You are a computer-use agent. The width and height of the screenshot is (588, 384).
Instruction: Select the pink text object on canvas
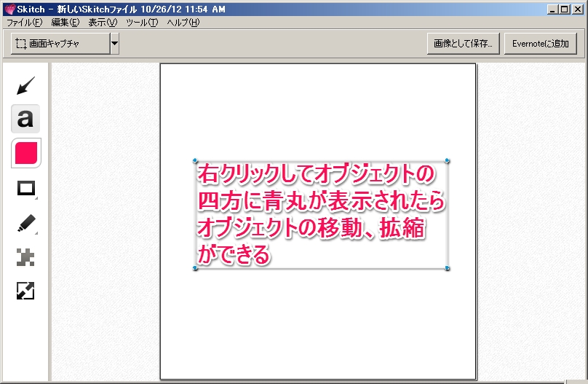[321, 214]
